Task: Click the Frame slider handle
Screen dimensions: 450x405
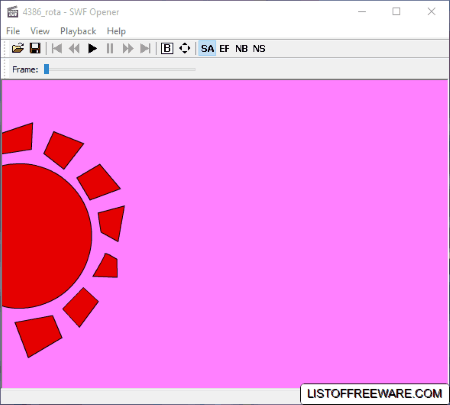Action: click(47, 69)
